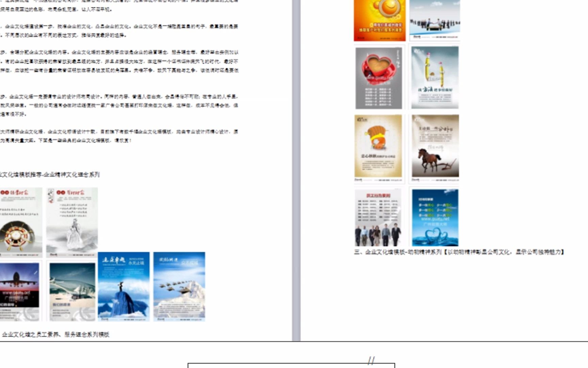Image resolution: width=588 pixels, height=368 pixels.
Task: Select the orange smiley face poster thumbnail
Action: pyautogui.click(x=379, y=20)
